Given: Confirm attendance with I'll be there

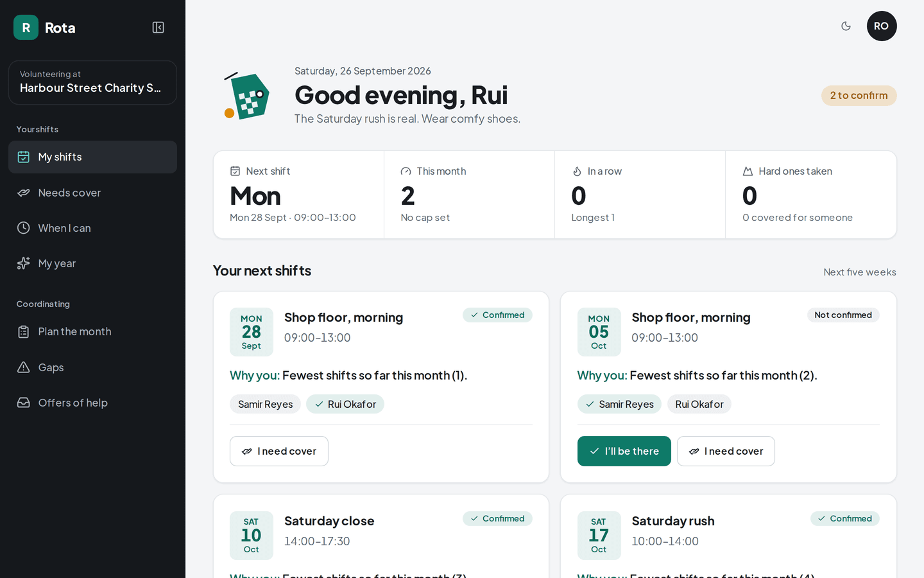Looking at the screenshot, I should click(x=624, y=451).
